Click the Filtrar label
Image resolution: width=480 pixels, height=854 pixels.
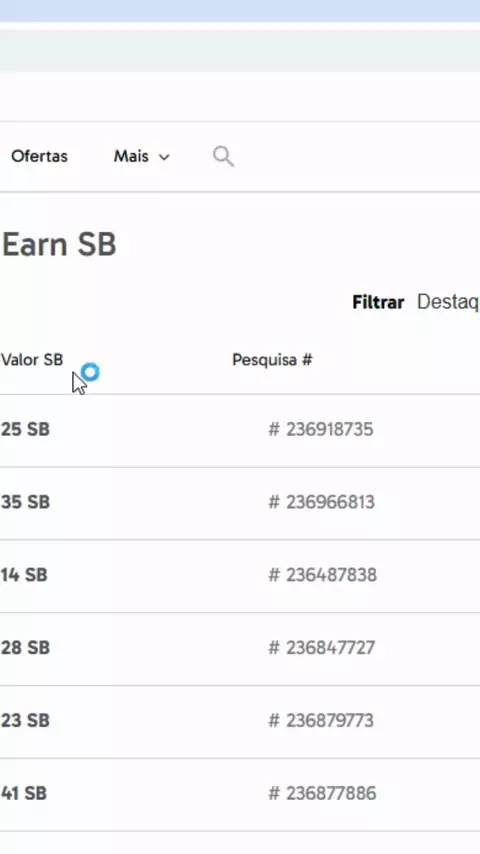(x=378, y=302)
